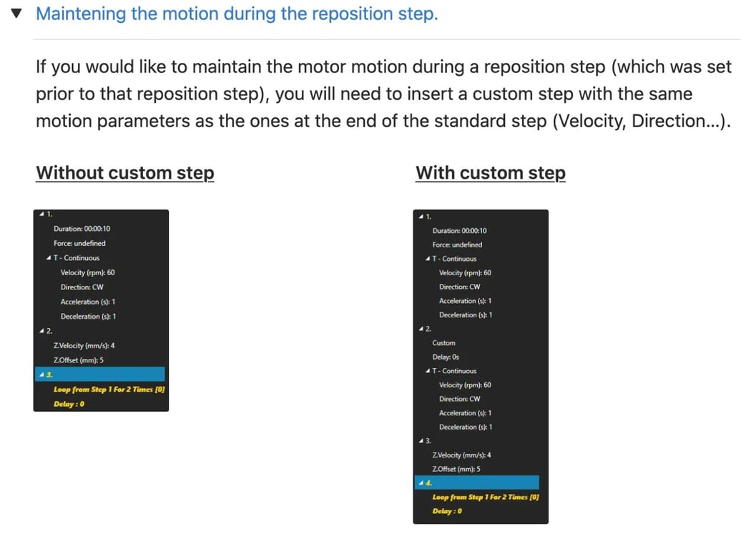Select the 'Force: undefined' entry in the right panel
This screenshot has height=549, width=756.
456,244
